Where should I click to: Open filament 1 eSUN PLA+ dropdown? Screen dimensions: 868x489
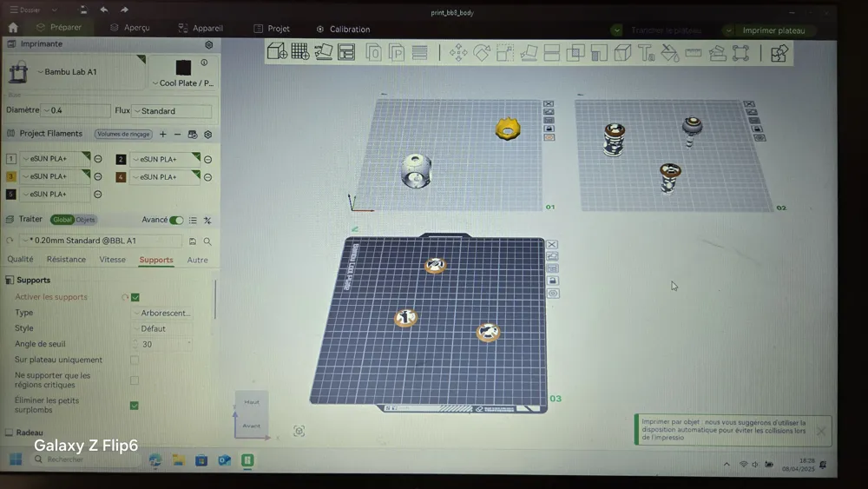click(55, 158)
